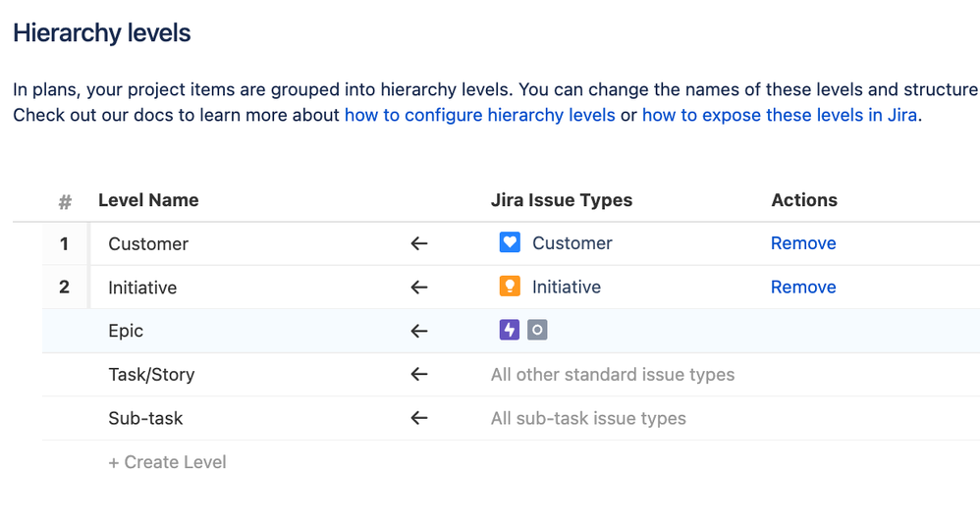
Task: Remove the Customer hierarchy level
Action: (802, 243)
